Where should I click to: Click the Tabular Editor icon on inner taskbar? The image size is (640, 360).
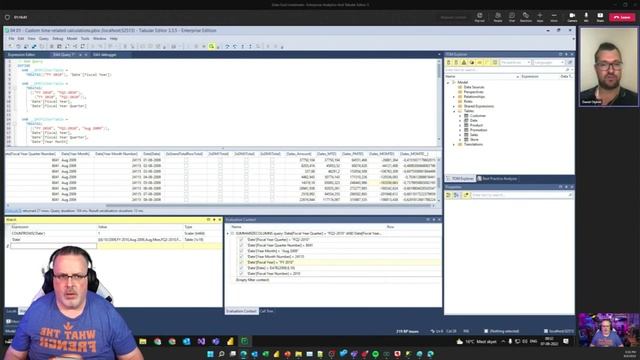click(244, 341)
